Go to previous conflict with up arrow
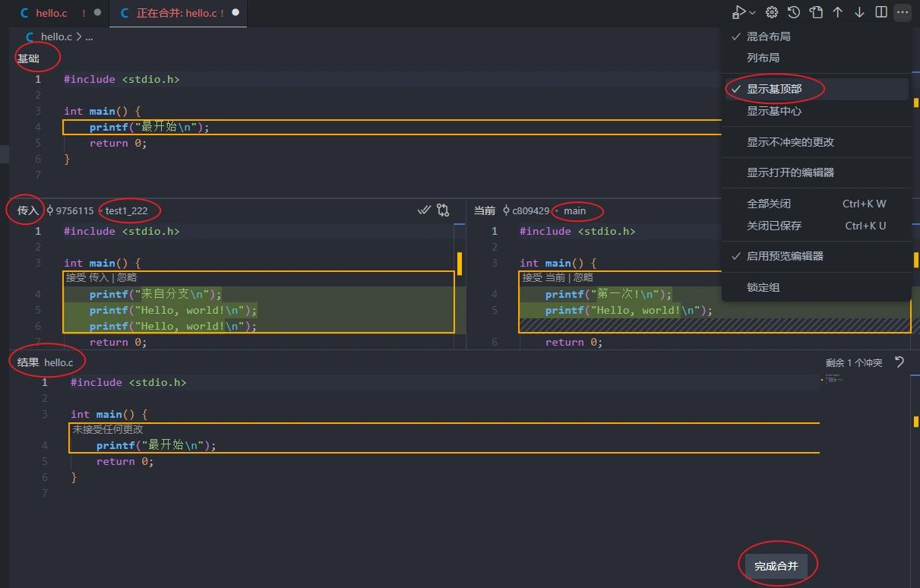920x588 pixels. click(838, 12)
